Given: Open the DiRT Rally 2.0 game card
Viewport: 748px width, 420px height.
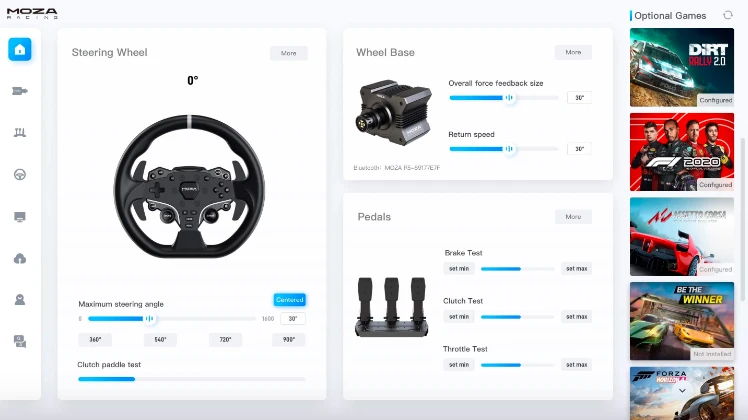Looking at the screenshot, I should [x=682, y=67].
